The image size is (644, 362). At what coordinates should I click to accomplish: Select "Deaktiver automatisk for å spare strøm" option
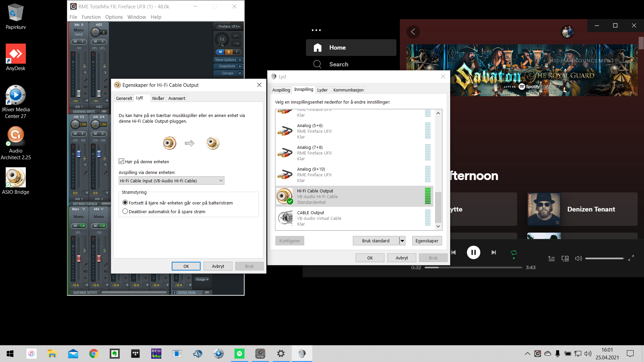(x=125, y=212)
